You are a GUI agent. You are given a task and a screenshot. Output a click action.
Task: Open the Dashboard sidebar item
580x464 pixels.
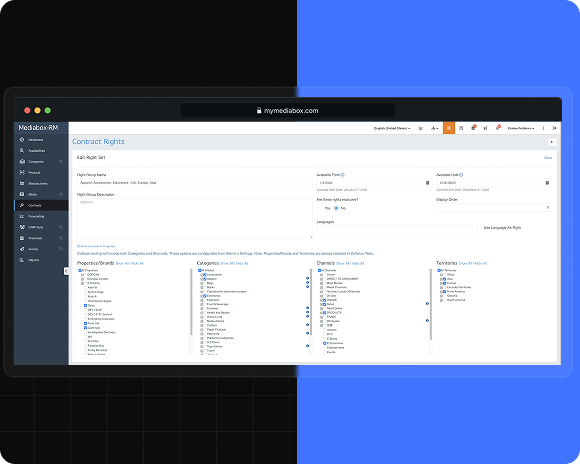[36, 139]
